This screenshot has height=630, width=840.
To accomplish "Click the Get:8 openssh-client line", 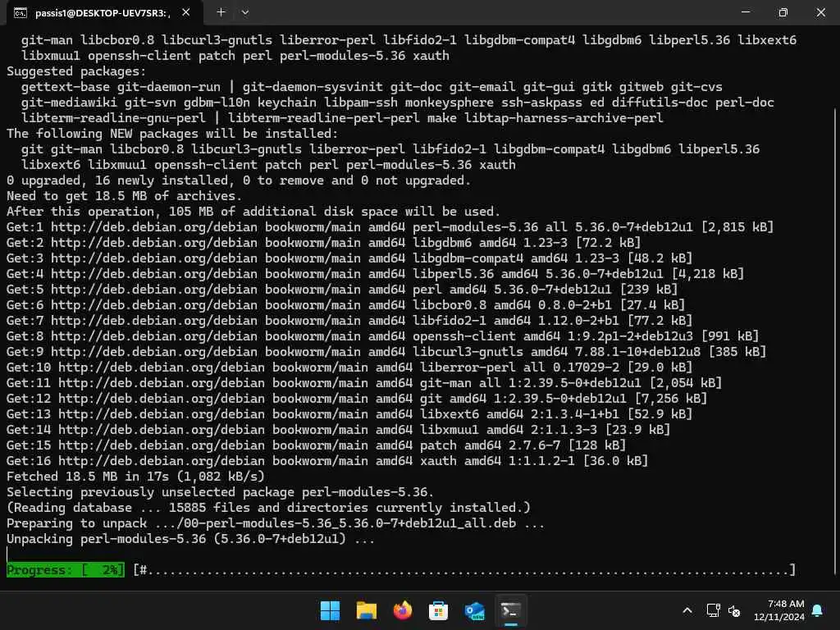I will [382, 336].
